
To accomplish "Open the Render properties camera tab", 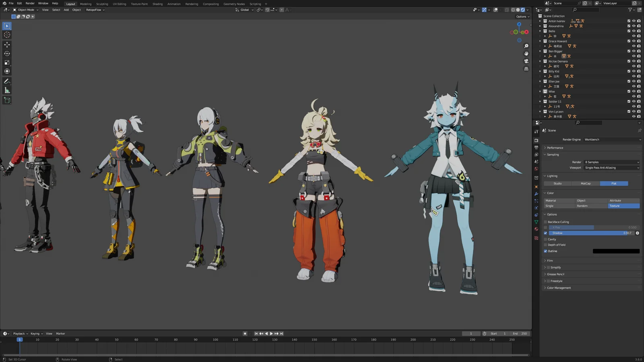I will 536,140.
